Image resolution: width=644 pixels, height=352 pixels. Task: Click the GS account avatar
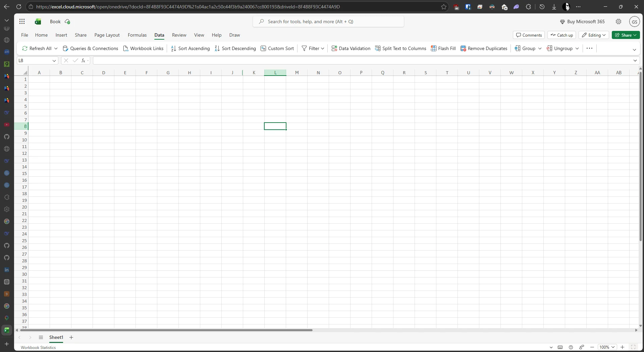pos(634,21)
